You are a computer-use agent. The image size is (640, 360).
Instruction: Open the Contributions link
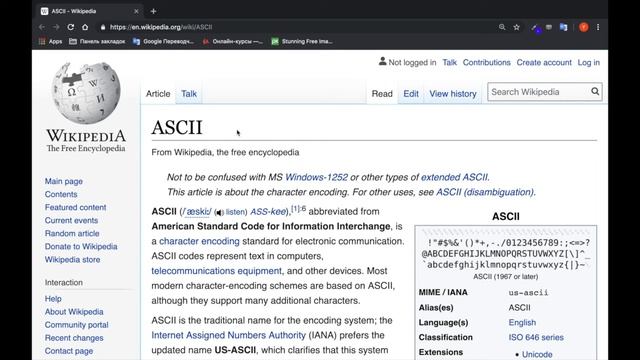point(487,62)
